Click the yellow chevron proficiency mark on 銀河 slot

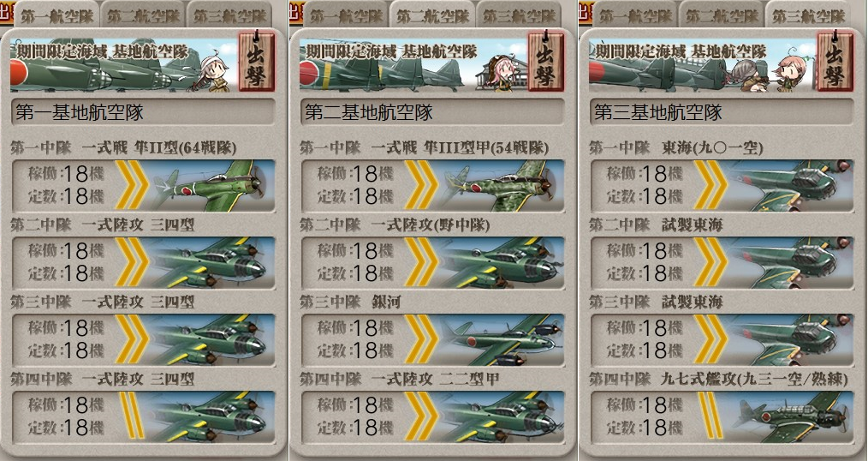point(421,339)
